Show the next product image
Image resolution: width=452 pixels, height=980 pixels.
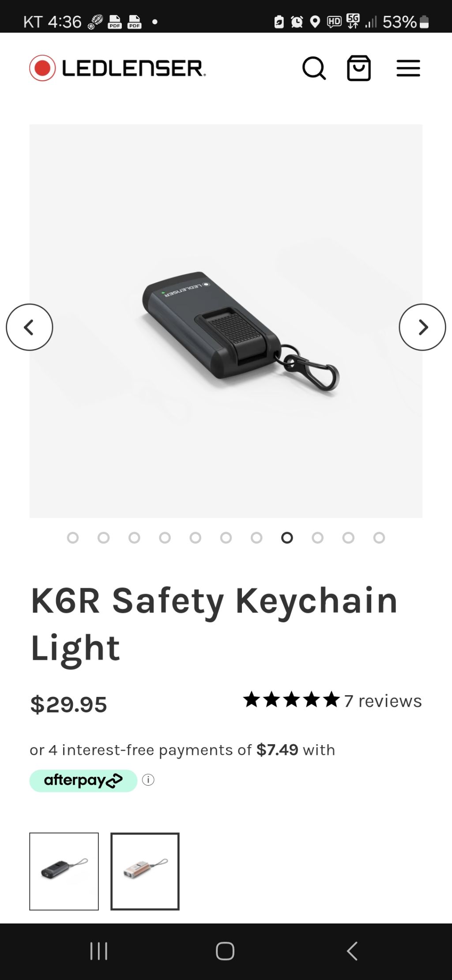click(422, 327)
